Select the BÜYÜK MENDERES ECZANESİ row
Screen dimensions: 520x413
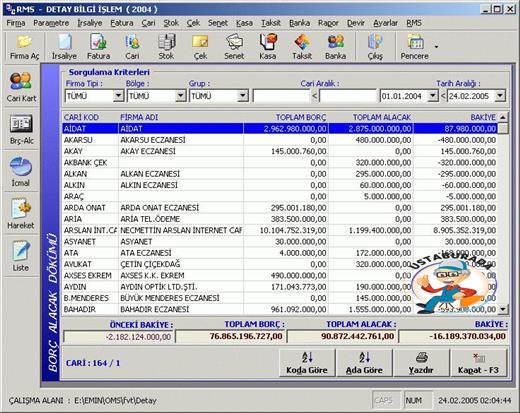[x=280, y=298]
